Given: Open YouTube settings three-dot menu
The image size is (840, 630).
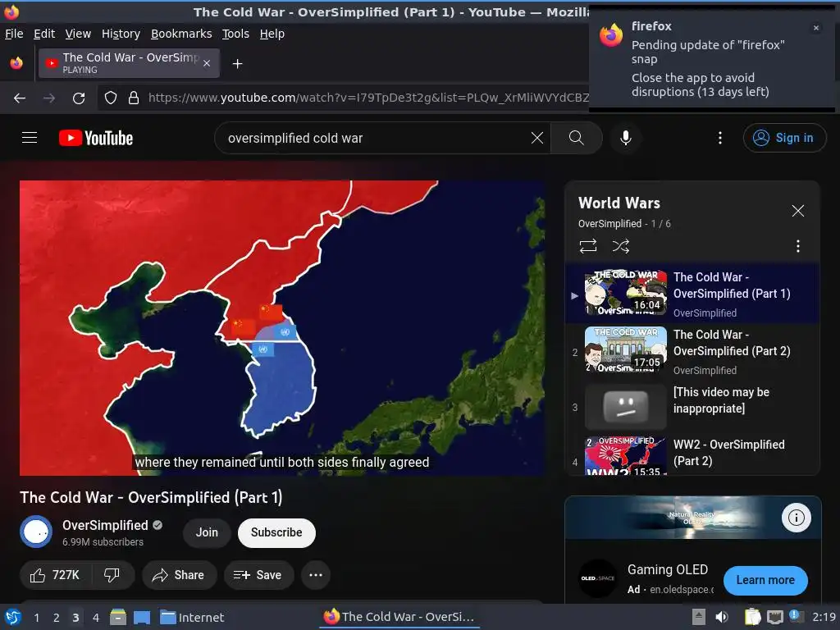Looking at the screenshot, I should point(720,138).
